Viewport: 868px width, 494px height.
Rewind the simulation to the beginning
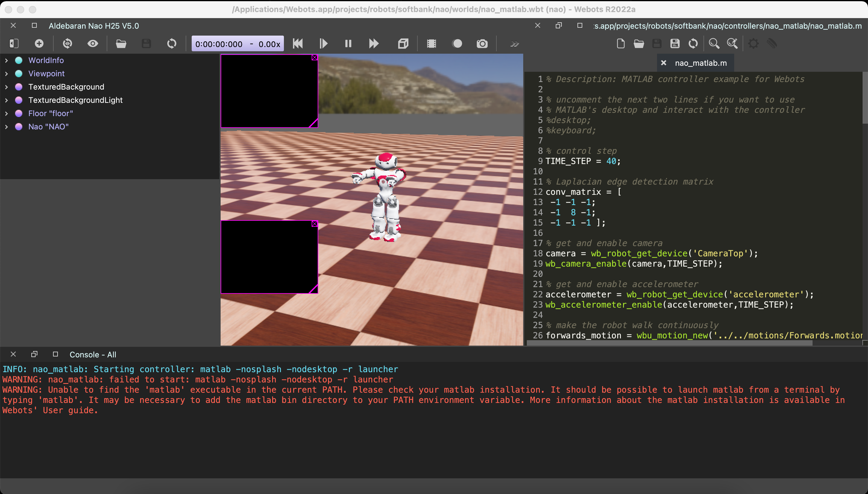pyautogui.click(x=298, y=43)
